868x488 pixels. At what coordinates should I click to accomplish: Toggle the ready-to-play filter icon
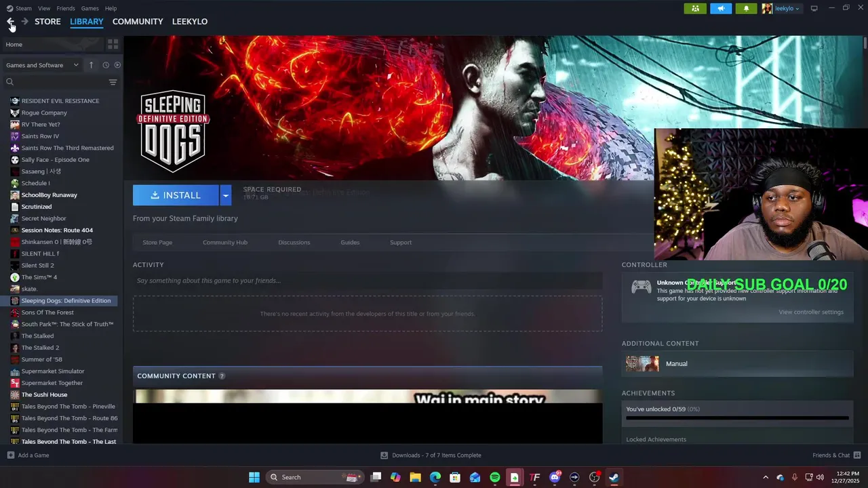coord(117,65)
